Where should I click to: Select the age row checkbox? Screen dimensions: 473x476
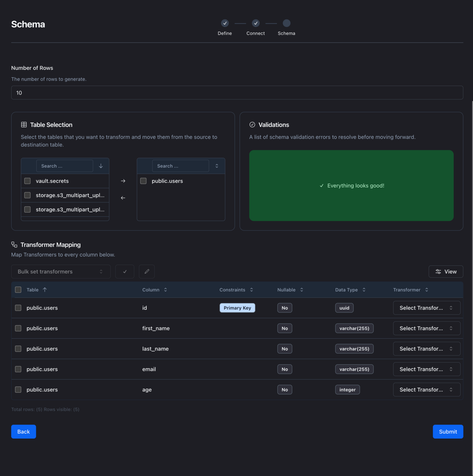pyautogui.click(x=18, y=390)
